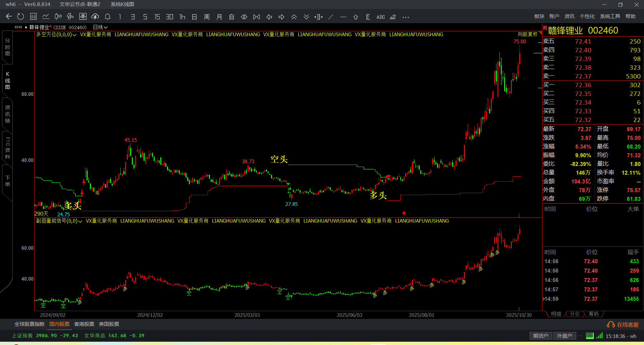Select the ABC text annotation tool
This screenshot has height=345, width=644.
pyautogui.click(x=381, y=17)
